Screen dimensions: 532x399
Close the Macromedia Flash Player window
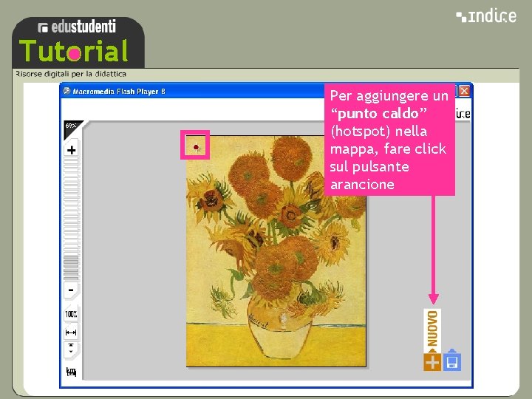[464, 91]
